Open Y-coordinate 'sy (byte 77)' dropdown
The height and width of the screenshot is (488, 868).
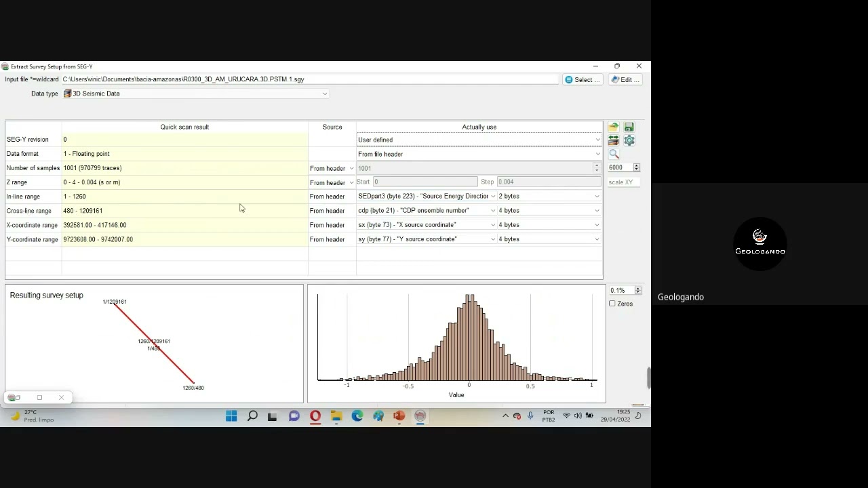tap(427, 239)
